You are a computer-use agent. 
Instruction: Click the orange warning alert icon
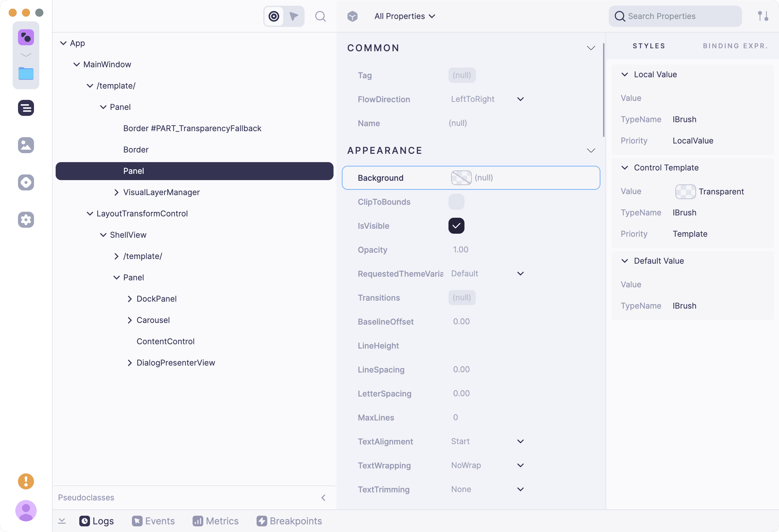pyautogui.click(x=26, y=481)
